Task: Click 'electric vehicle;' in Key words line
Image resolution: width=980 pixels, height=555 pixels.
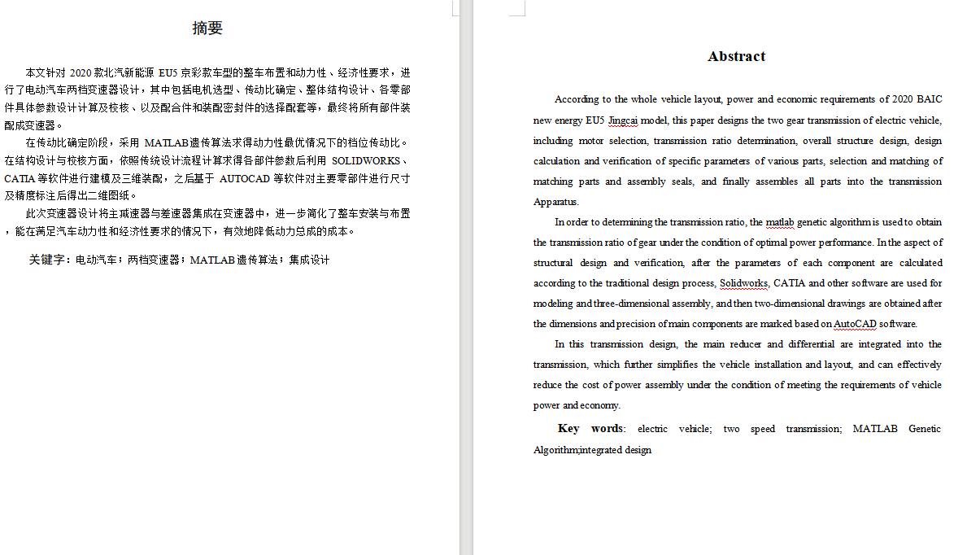Action: 675,429
